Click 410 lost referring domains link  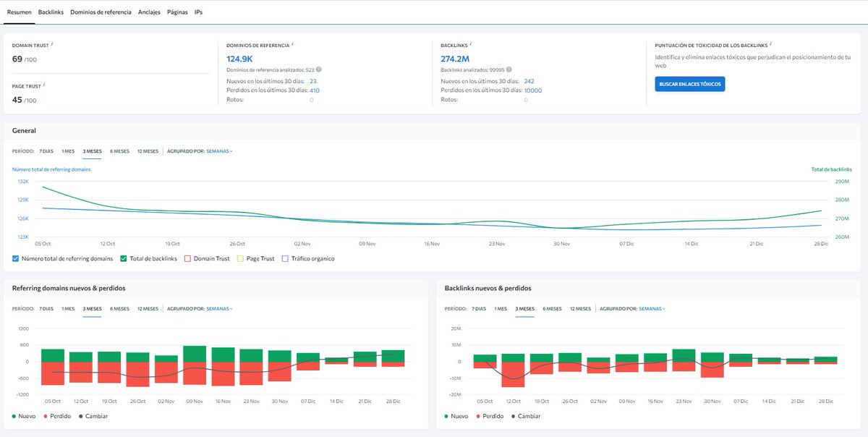(315, 90)
